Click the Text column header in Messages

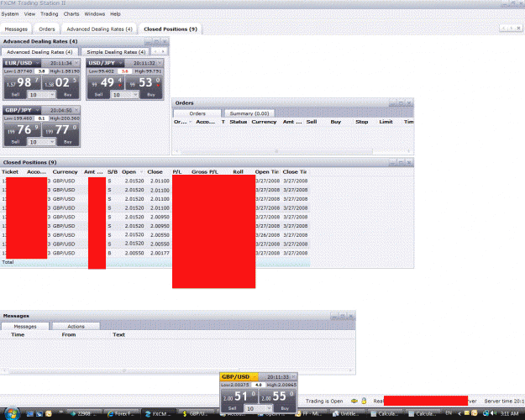point(118,334)
